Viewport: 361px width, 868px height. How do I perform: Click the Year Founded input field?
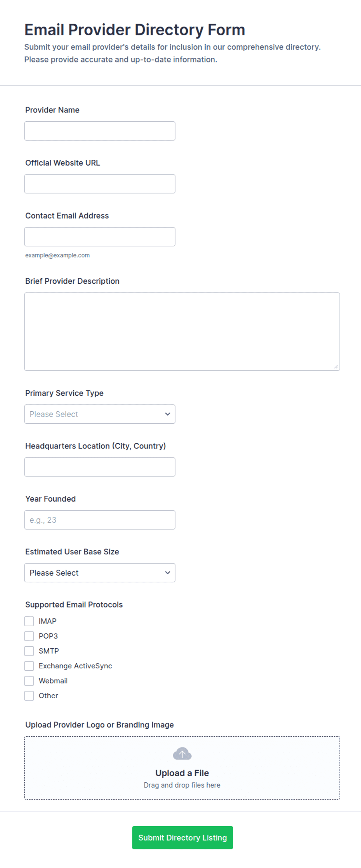pos(100,520)
